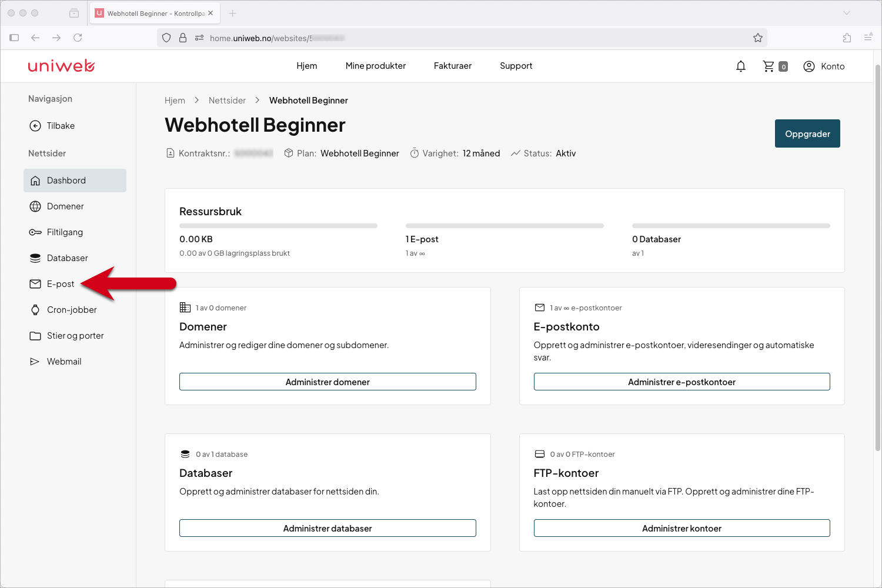Click the E-postkonto card heading
This screenshot has width=882, height=588.
pos(566,327)
